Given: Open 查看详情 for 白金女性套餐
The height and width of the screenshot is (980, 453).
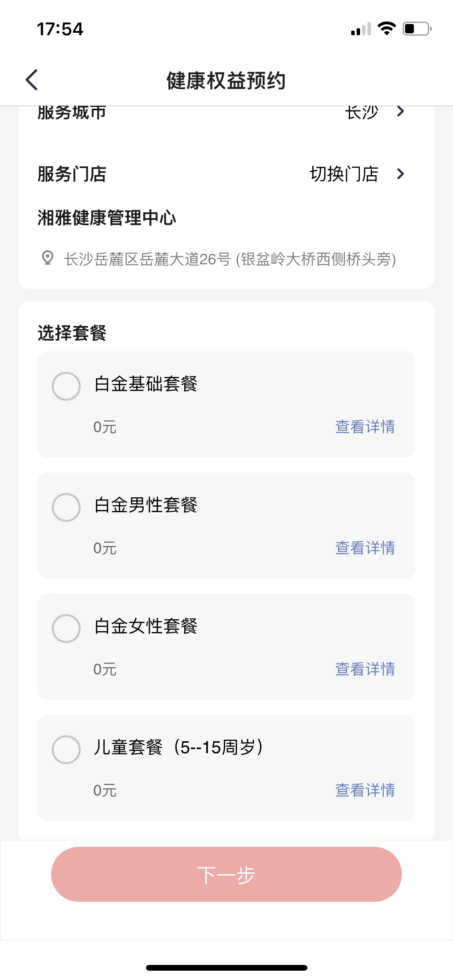Looking at the screenshot, I should pos(365,669).
